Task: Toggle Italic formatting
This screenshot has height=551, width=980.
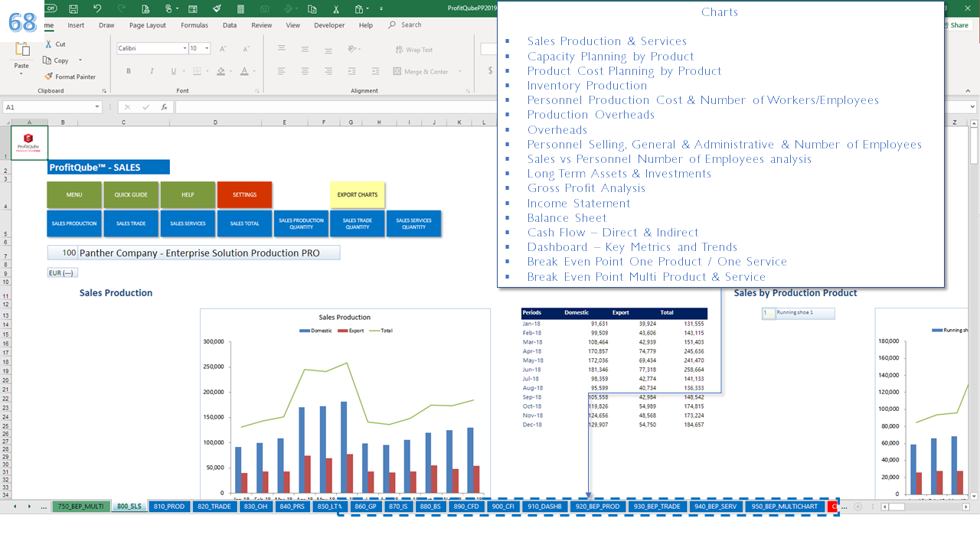Action: 152,71
